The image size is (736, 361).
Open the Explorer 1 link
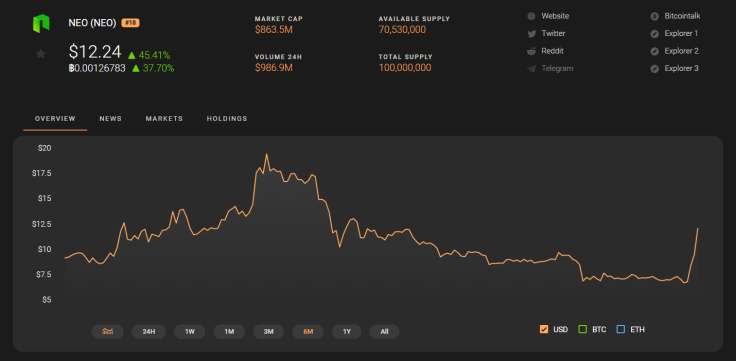[x=681, y=33]
